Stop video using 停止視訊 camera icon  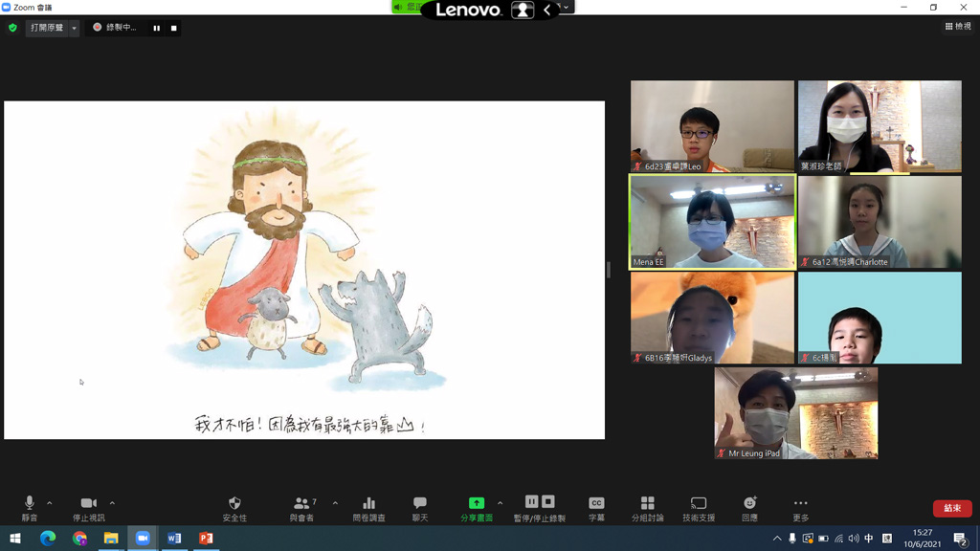(89, 503)
